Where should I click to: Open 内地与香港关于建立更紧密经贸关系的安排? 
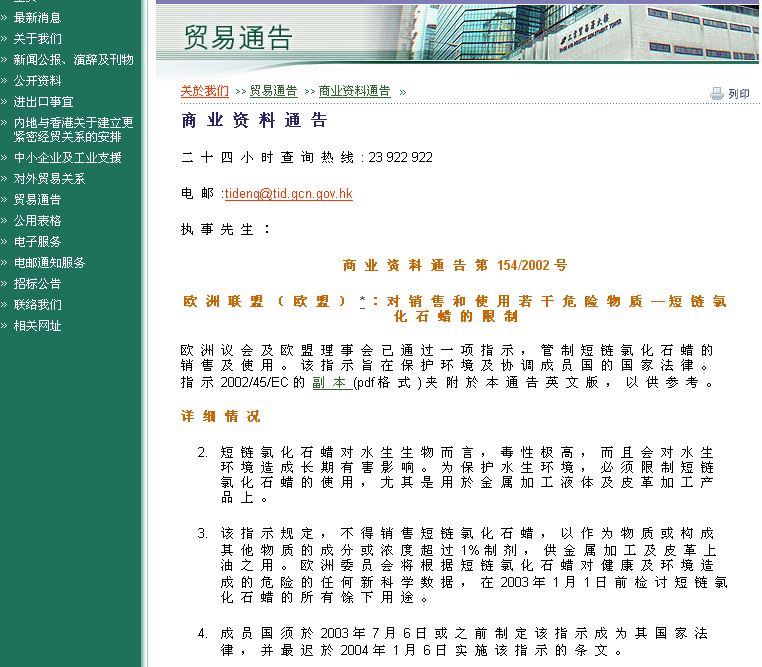[x=73, y=129]
